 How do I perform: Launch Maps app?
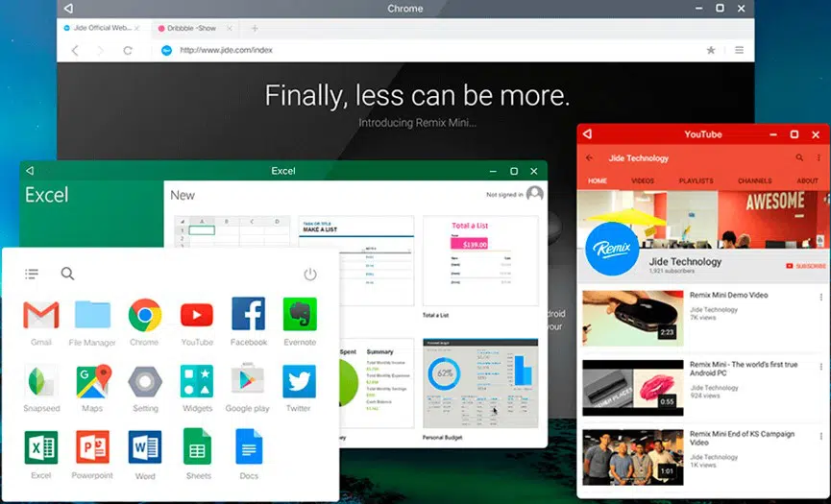coord(93,381)
